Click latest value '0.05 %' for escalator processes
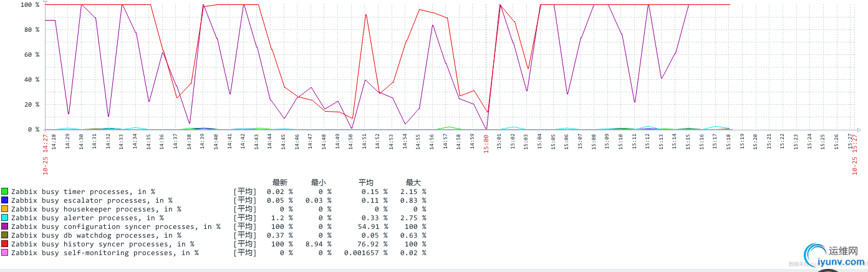The height and width of the screenshot is (272, 868). click(279, 200)
